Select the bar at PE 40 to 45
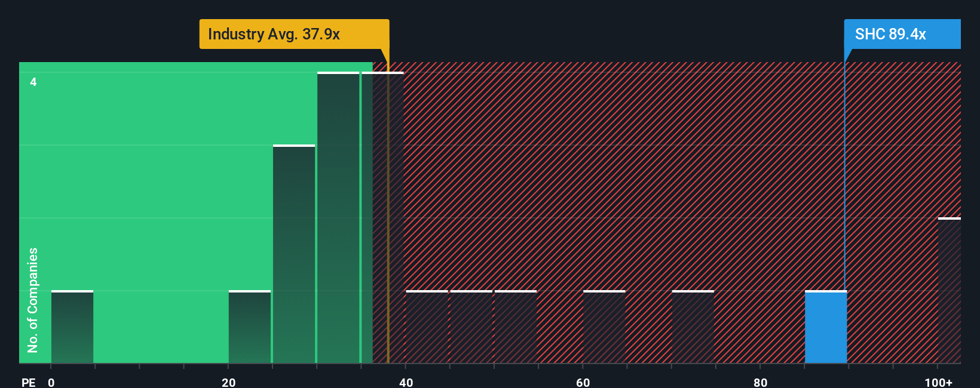This screenshot has width=980, height=388. coord(427,327)
